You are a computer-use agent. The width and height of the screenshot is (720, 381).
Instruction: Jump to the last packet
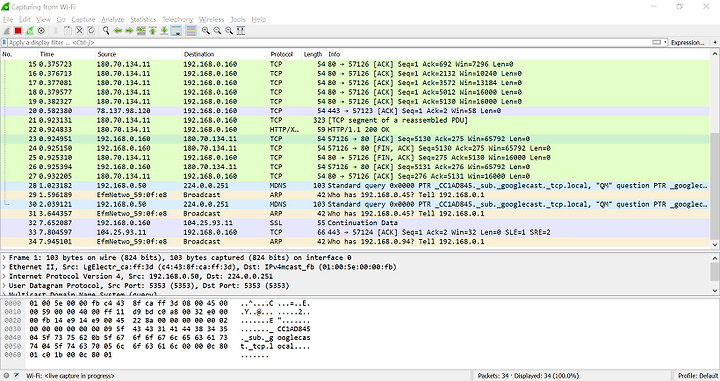click(x=164, y=31)
